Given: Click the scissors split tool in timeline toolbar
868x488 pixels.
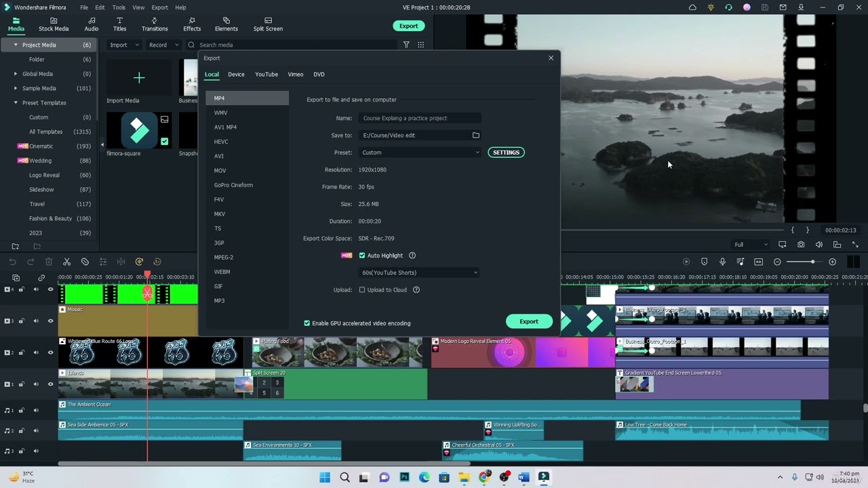Looking at the screenshot, I should click(66, 262).
